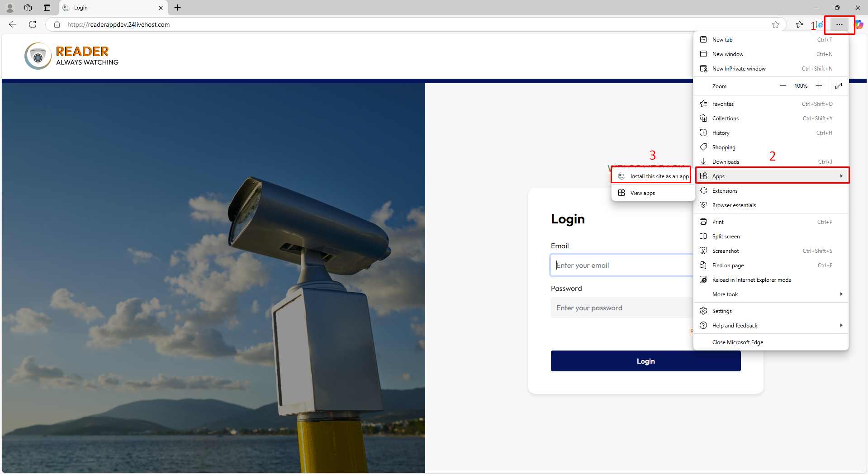Select Print in the menu

point(771,222)
